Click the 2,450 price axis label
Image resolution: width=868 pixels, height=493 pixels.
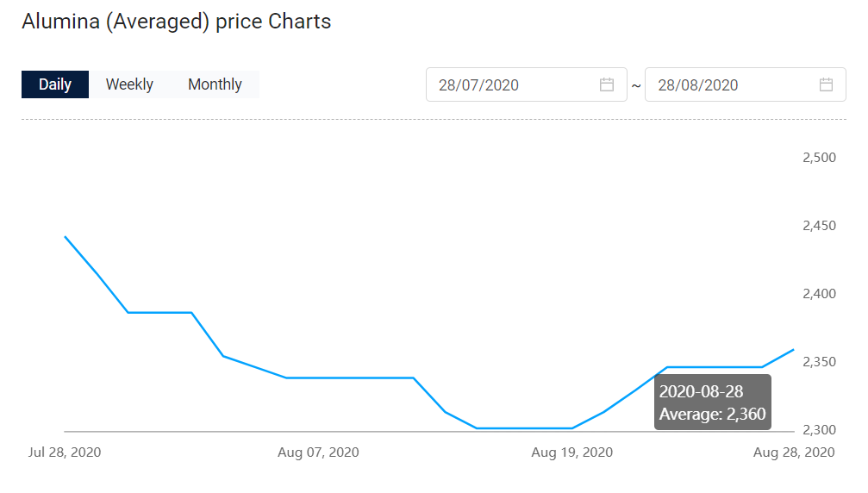[x=819, y=226]
